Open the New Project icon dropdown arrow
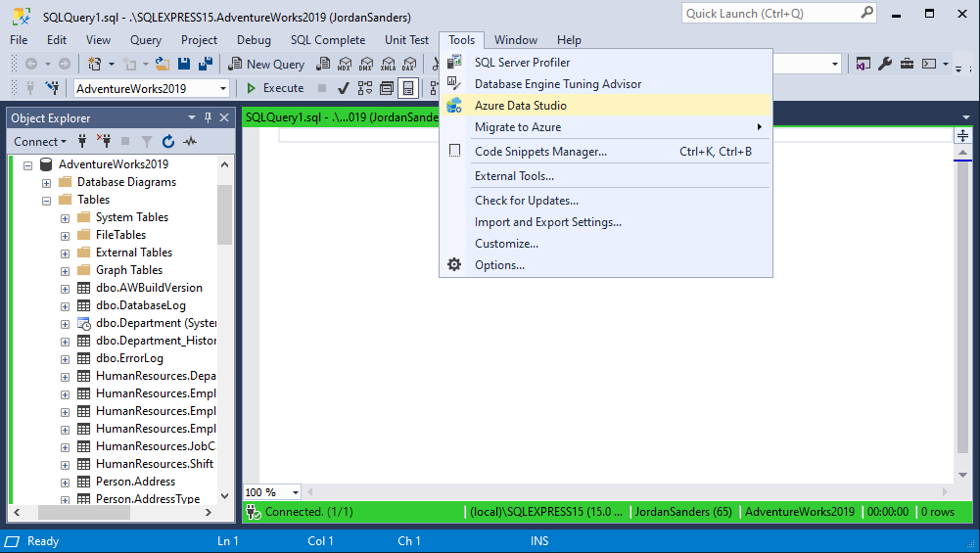Image resolution: width=980 pixels, height=553 pixels. coord(112,64)
